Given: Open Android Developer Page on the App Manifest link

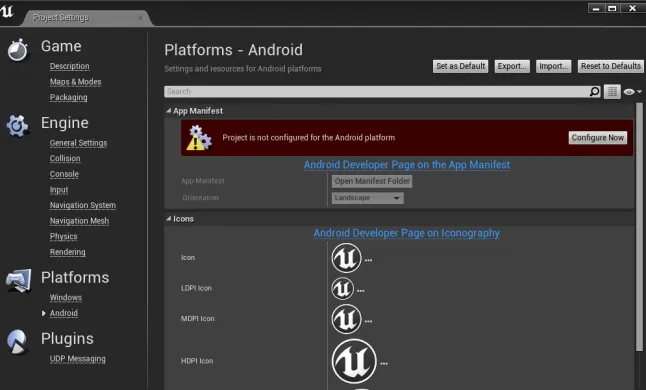Looking at the screenshot, I should pos(407,165).
